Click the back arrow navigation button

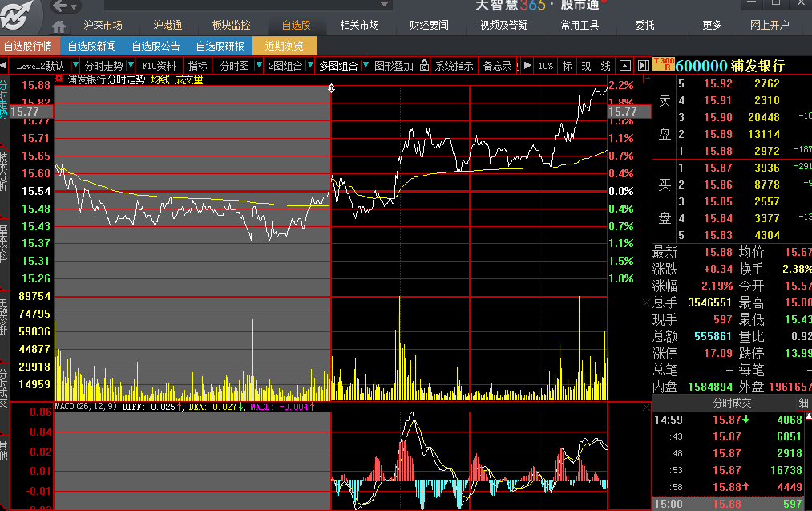pyautogui.click(x=59, y=6)
